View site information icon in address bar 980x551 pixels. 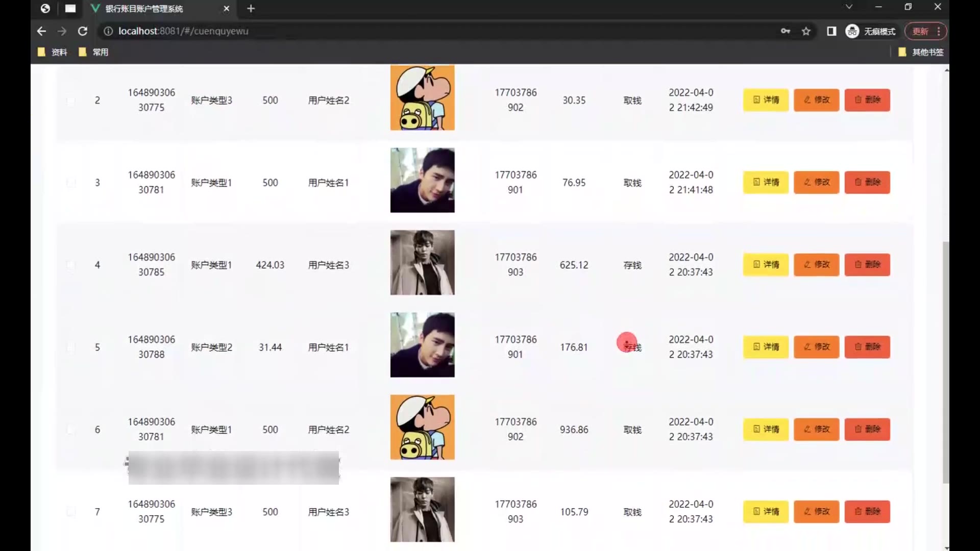108,31
